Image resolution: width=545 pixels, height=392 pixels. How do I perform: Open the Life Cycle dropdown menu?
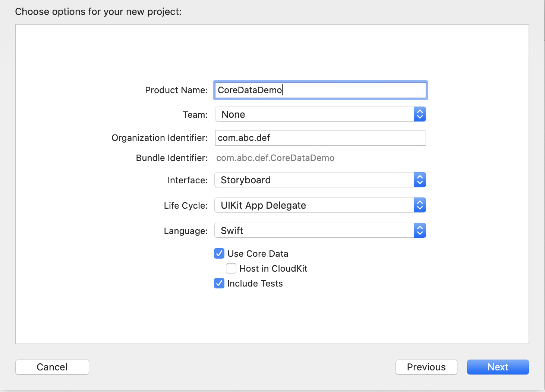tap(314, 205)
